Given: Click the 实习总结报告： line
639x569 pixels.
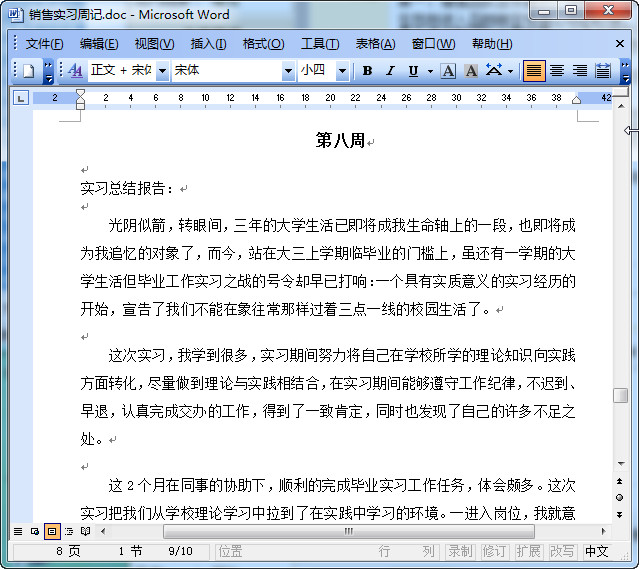Looking at the screenshot, I should pos(127,188).
